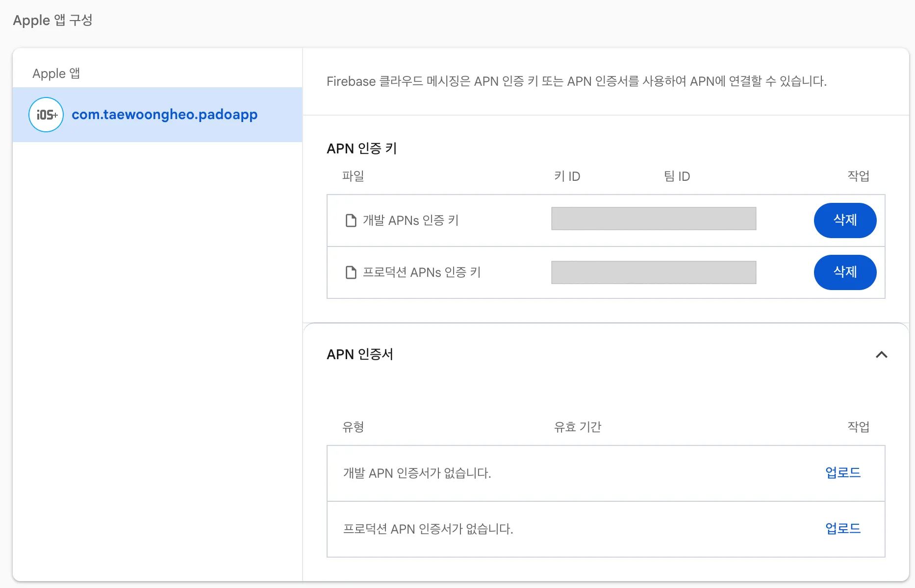The image size is (915, 588).
Task: Upload a 개발 APN 인증서
Action: (x=842, y=473)
